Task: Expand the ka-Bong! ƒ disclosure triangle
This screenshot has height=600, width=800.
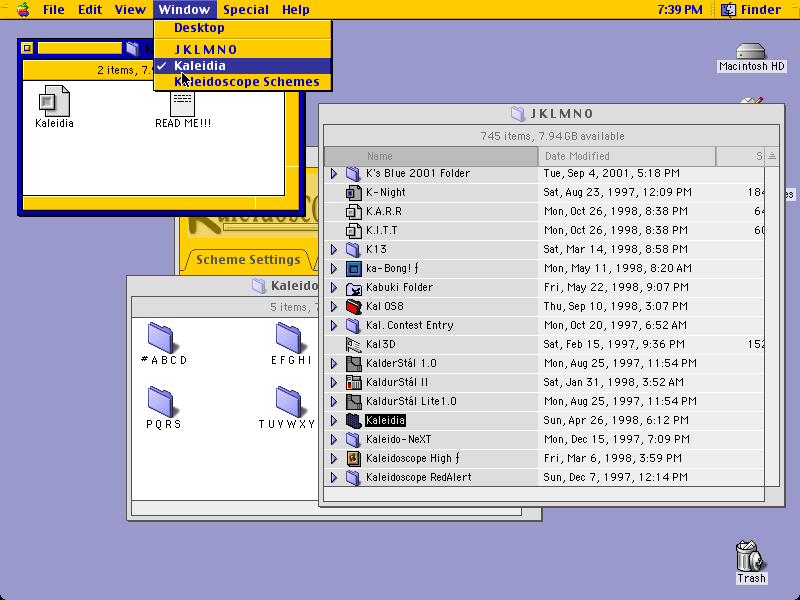Action: [x=334, y=268]
